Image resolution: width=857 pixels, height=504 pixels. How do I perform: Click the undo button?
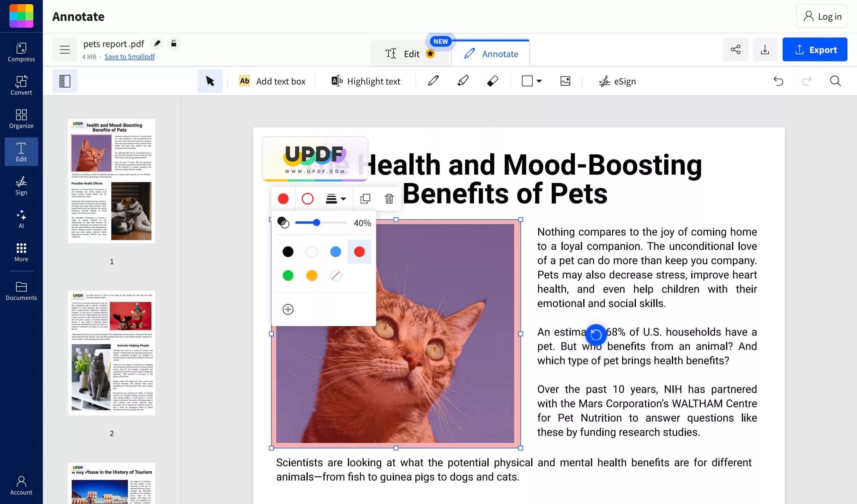(778, 81)
